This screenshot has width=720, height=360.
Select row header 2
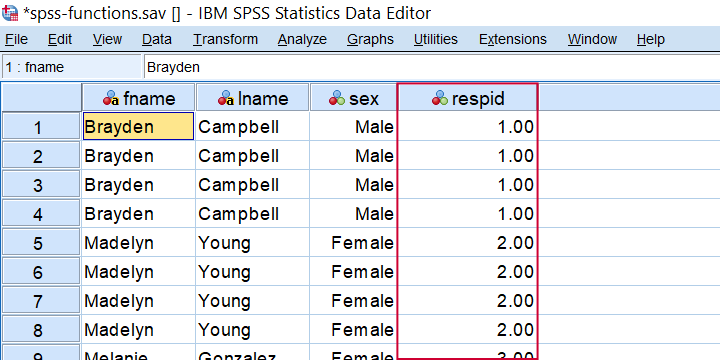tap(41, 155)
